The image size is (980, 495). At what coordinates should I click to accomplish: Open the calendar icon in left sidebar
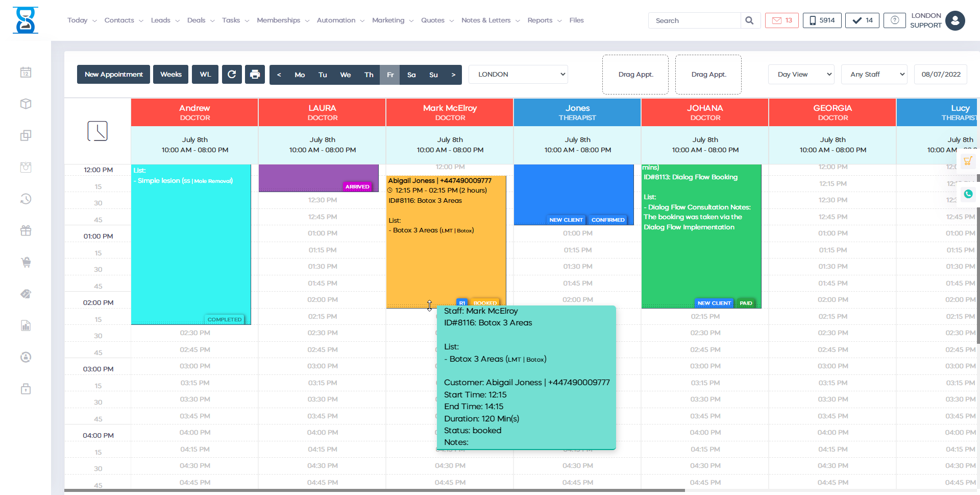26,73
